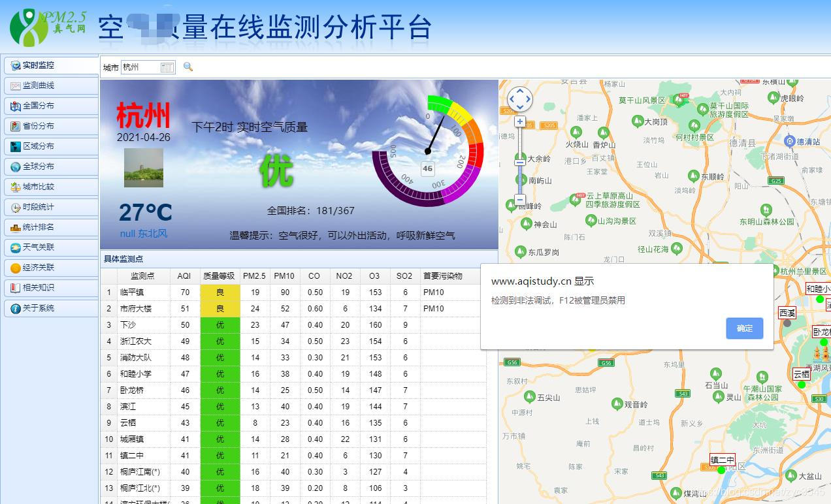Sort by CO column header
Image resolution: width=831 pixels, height=504 pixels.
tap(314, 276)
